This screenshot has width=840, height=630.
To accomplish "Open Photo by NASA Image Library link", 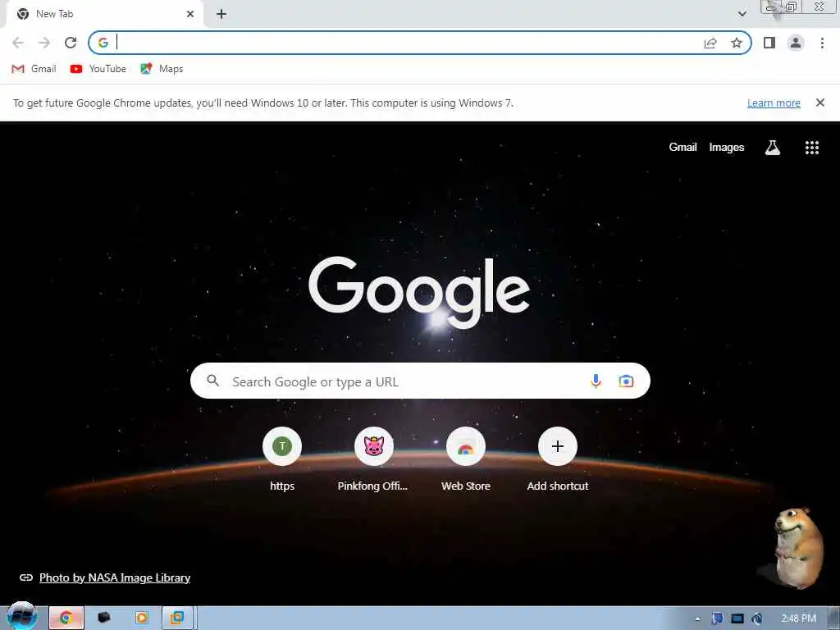I will (x=115, y=577).
